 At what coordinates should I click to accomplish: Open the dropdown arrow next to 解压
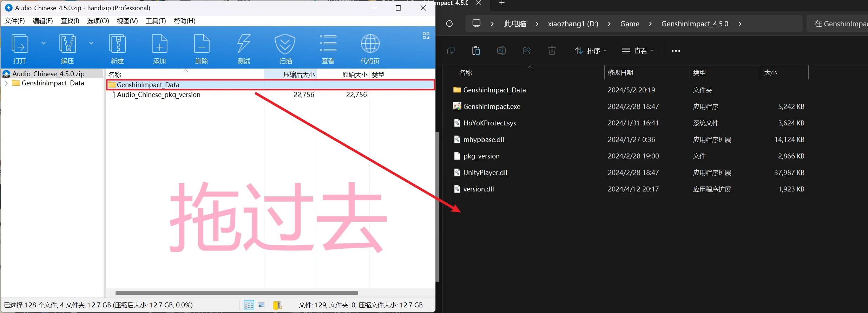pos(91,43)
